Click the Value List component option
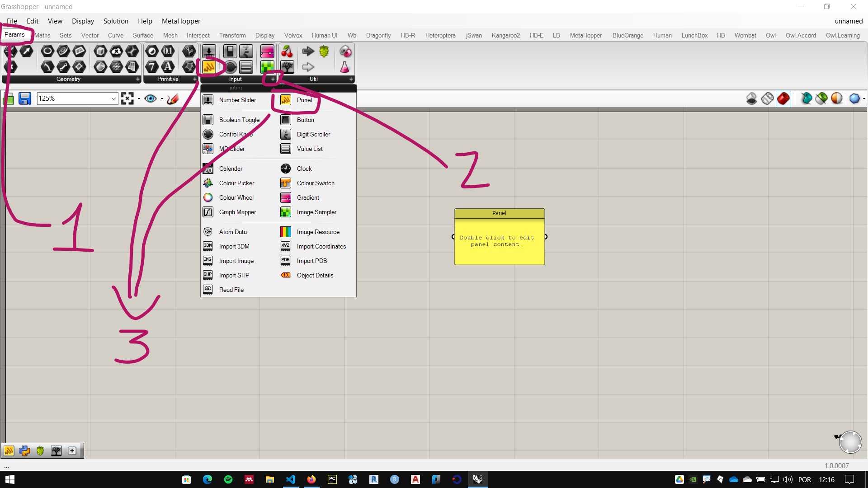868x488 pixels. (x=309, y=148)
